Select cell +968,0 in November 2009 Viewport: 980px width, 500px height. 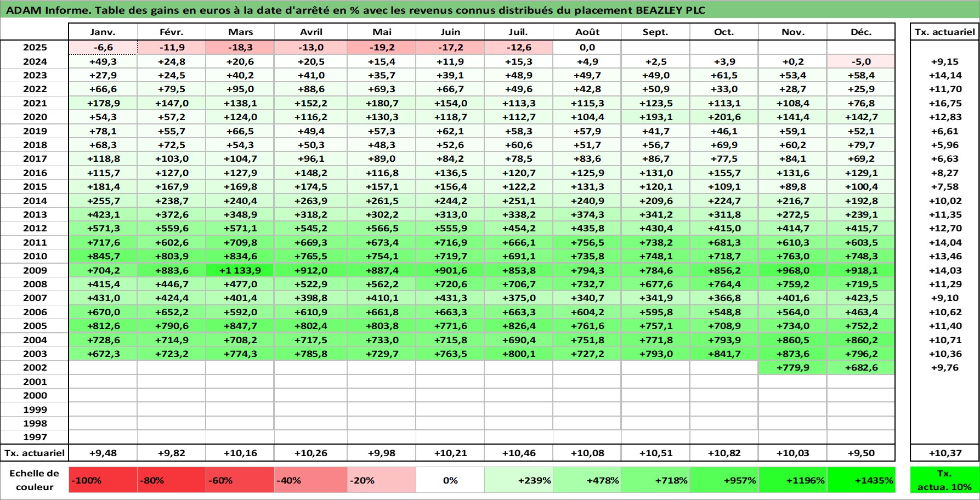point(792,270)
